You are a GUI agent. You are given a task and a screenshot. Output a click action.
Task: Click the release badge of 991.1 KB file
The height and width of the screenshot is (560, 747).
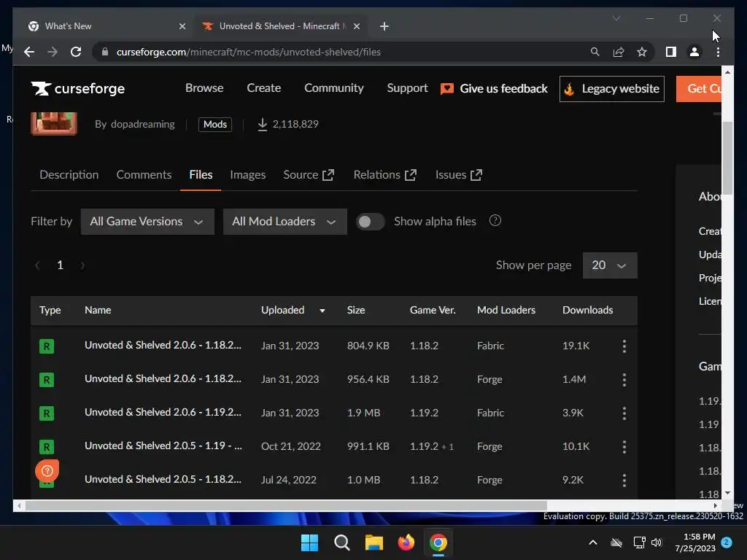point(46,447)
